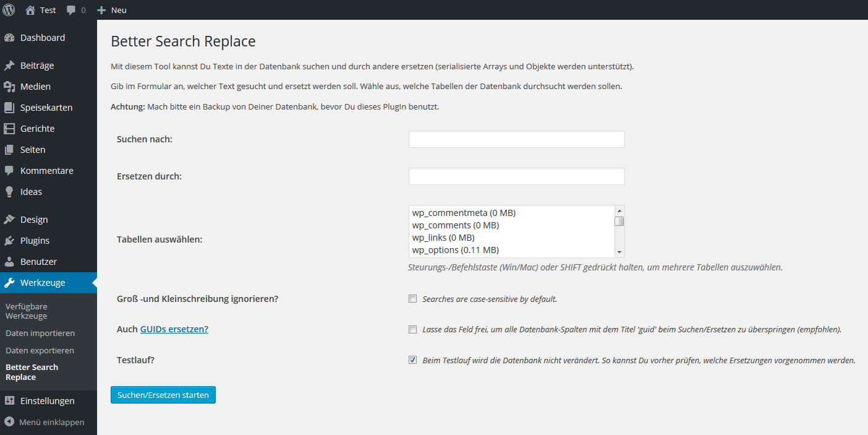Click the Design paintbrush icon
The image size is (868, 435).
11,219
